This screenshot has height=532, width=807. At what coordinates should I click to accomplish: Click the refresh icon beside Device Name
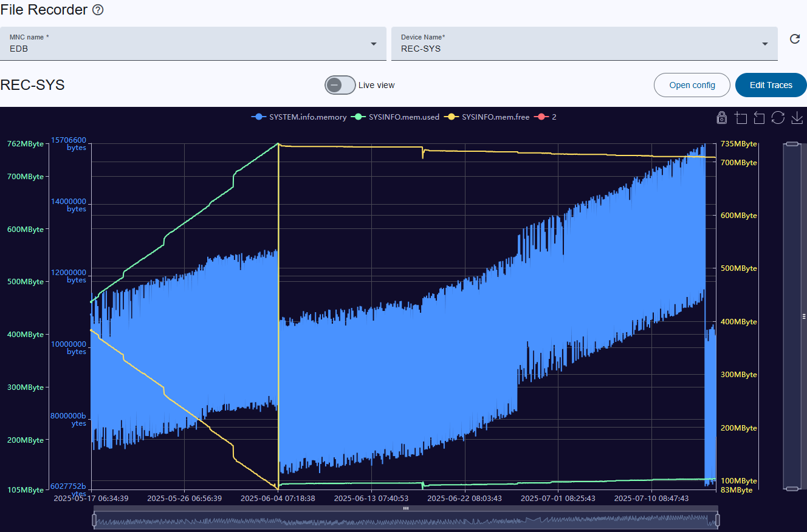[x=794, y=39]
